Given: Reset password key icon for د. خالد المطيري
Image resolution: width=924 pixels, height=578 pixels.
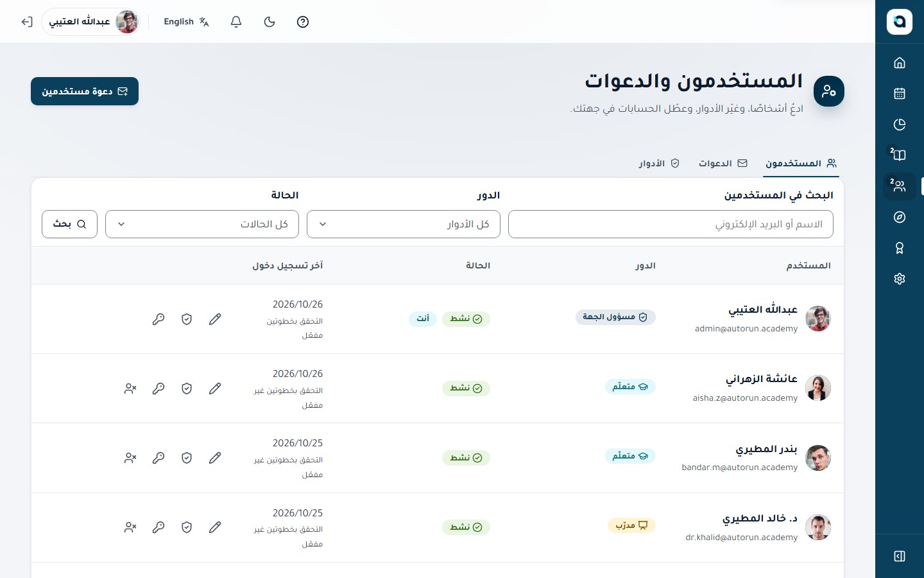Looking at the screenshot, I should pyautogui.click(x=158, y=527).
